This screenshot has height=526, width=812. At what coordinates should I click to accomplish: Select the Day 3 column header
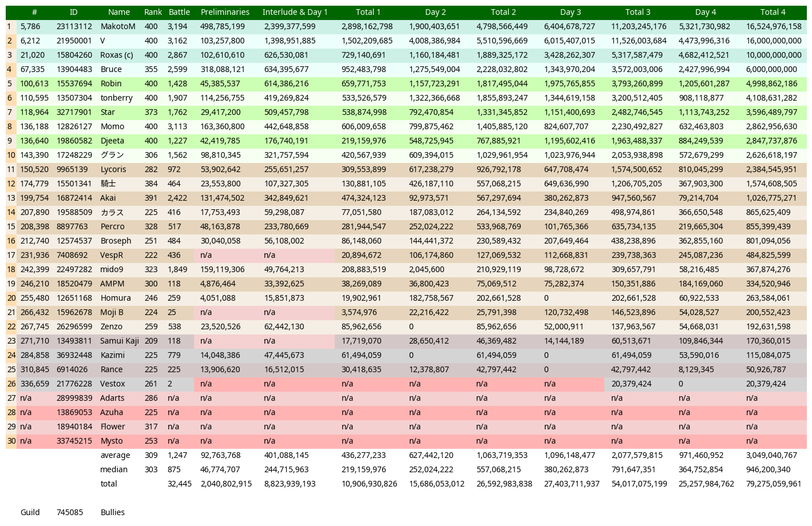coord(571,12)
